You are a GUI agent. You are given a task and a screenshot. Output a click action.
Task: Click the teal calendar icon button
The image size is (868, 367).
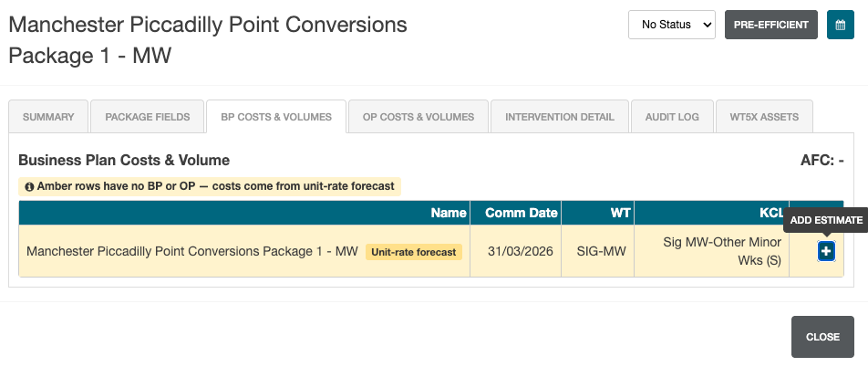841,25
